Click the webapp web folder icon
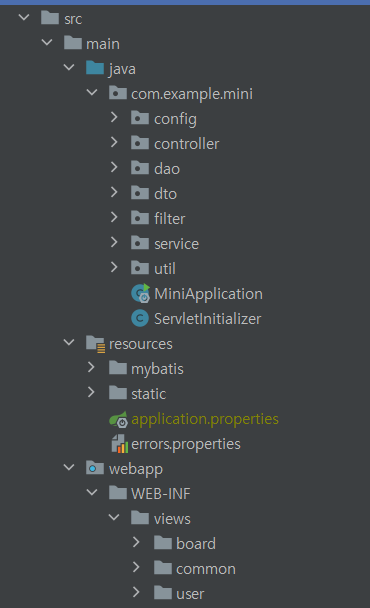 (95, 468)
